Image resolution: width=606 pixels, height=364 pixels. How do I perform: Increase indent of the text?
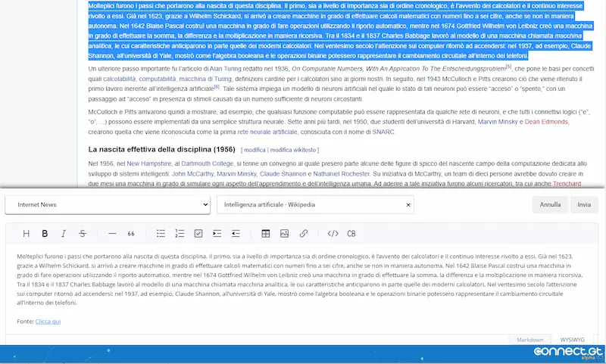[x=217, y=234]
